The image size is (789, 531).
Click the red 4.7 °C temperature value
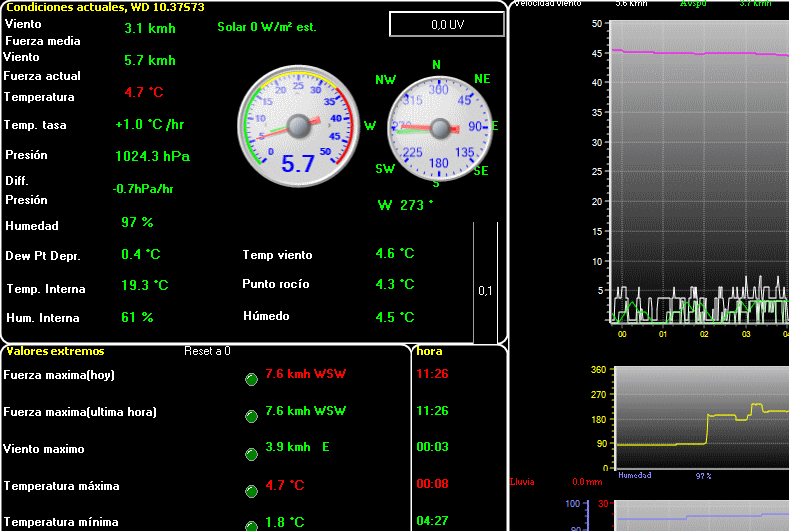coord(144,93)
